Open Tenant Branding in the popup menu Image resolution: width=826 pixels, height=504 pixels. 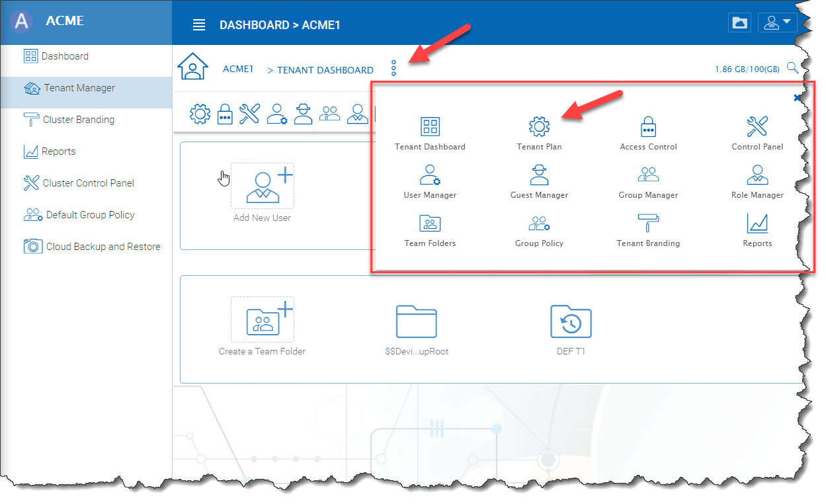[648, 231]
